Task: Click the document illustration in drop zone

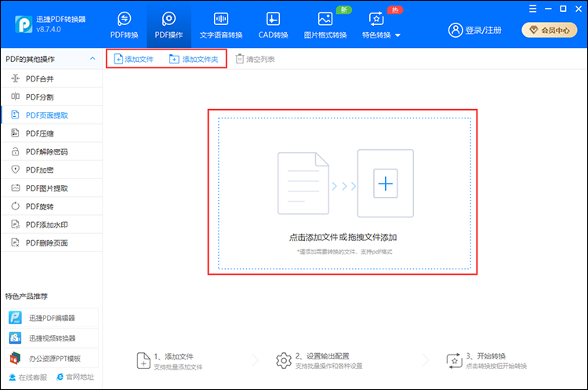Action: pyautogui.click(x=303, y=183)
